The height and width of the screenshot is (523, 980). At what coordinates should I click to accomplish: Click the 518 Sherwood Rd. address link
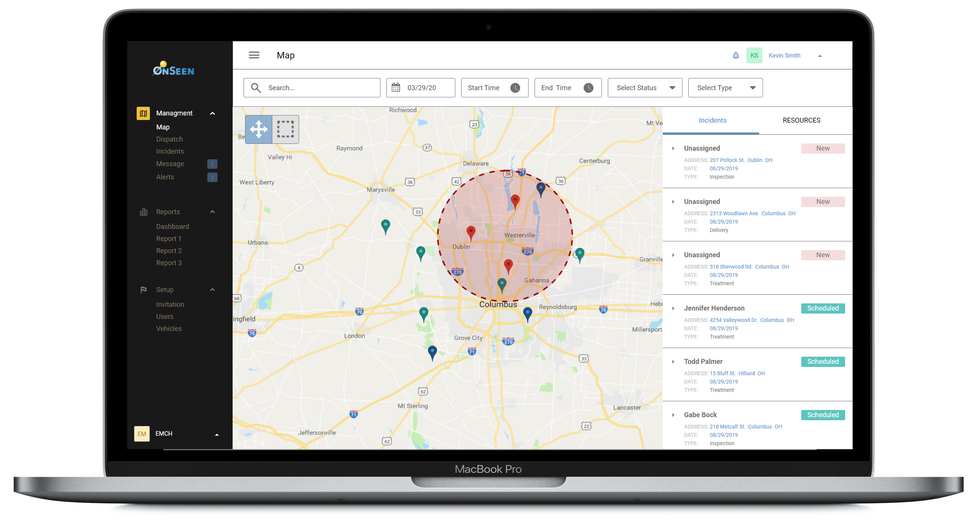pos(749,267)
